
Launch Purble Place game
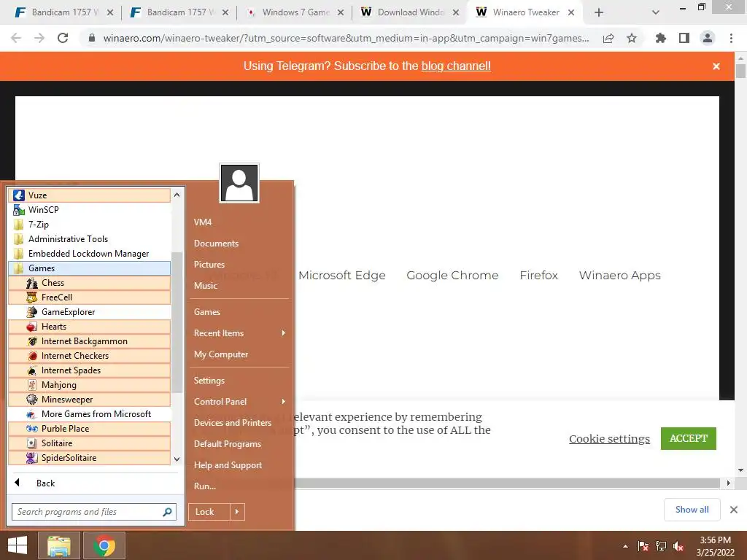89,429
